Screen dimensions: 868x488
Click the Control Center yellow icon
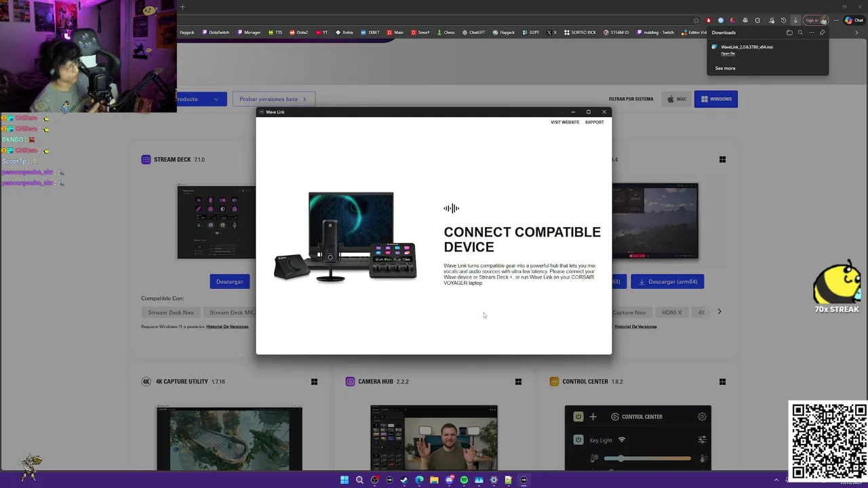pos(554,382)
